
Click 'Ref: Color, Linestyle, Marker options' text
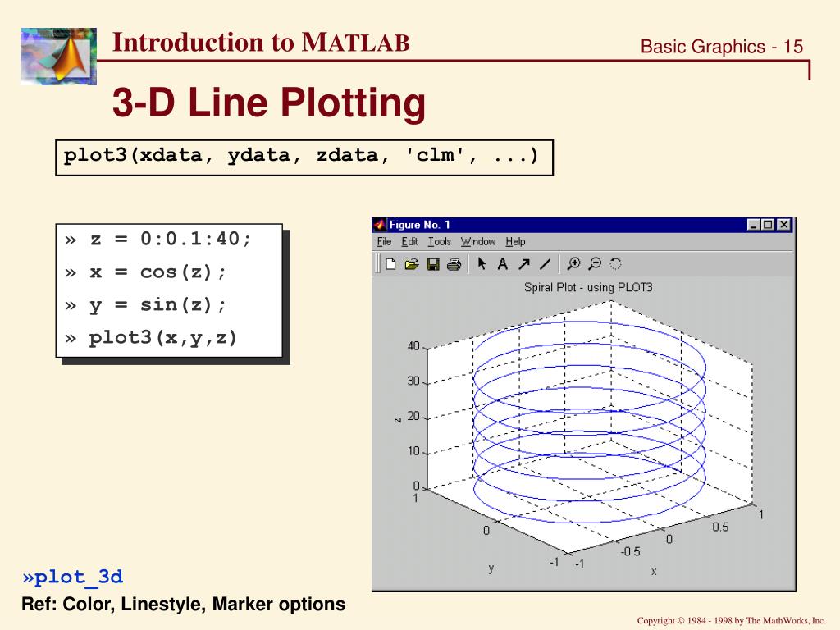183,605
